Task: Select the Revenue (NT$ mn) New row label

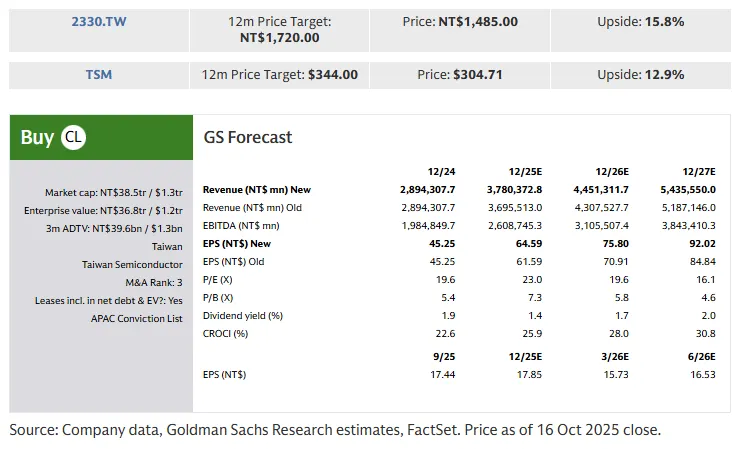Action: click(x=256, y=189)
